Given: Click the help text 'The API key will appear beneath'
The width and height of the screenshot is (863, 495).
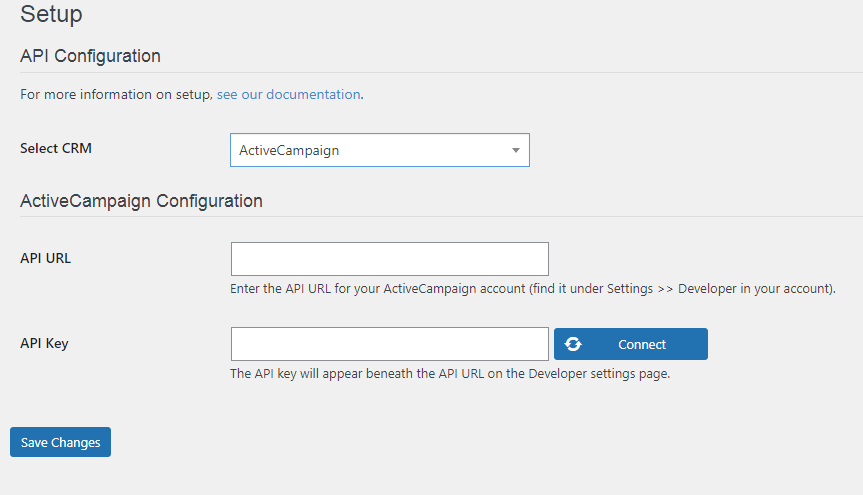Looking at the screenshot, I should (x=321, y=373).
